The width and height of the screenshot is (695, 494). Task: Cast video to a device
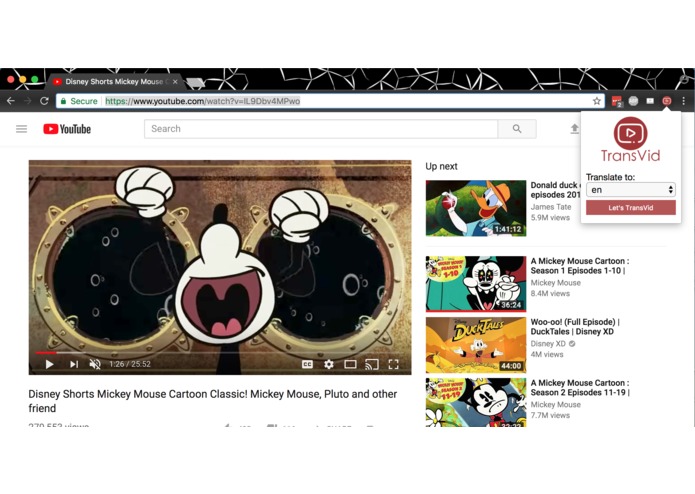[371, 364]
